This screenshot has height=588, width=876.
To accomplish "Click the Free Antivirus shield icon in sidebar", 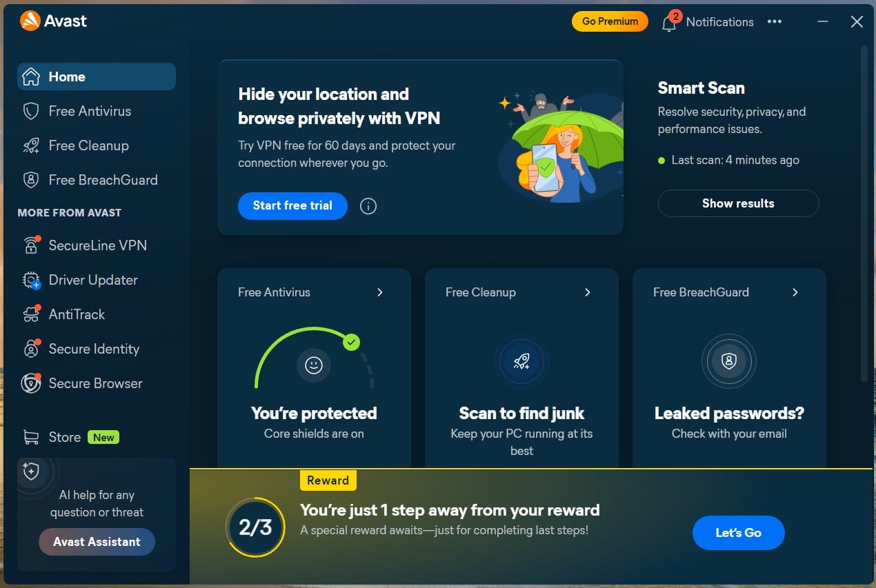I will (31, 111).
